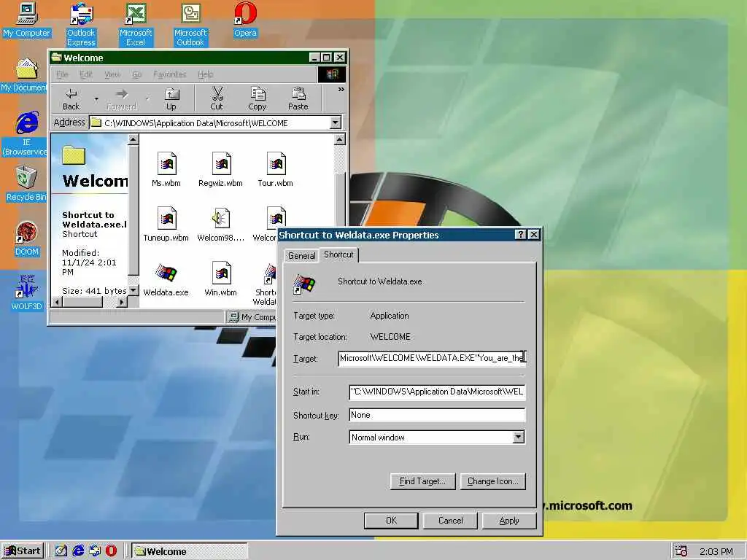Click the taskbar clock showing 2:03 PM
Screen dimensions: 747x560
click(x=716, y=551)
